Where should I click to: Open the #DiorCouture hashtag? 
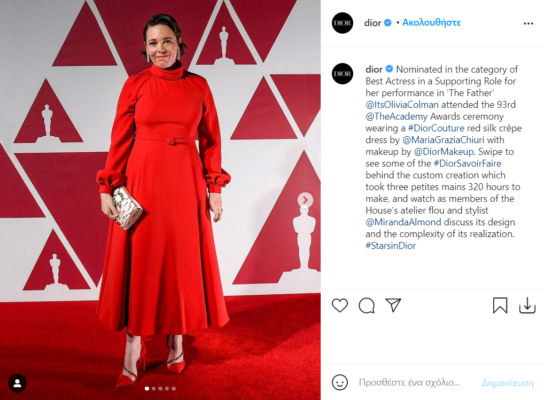(x=436, y=128)
